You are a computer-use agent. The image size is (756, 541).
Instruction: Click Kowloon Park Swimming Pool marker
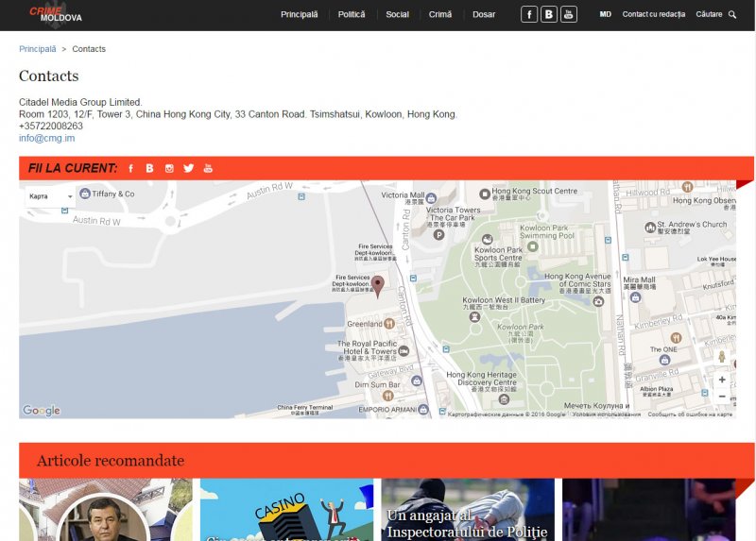[x=532, y=246]
